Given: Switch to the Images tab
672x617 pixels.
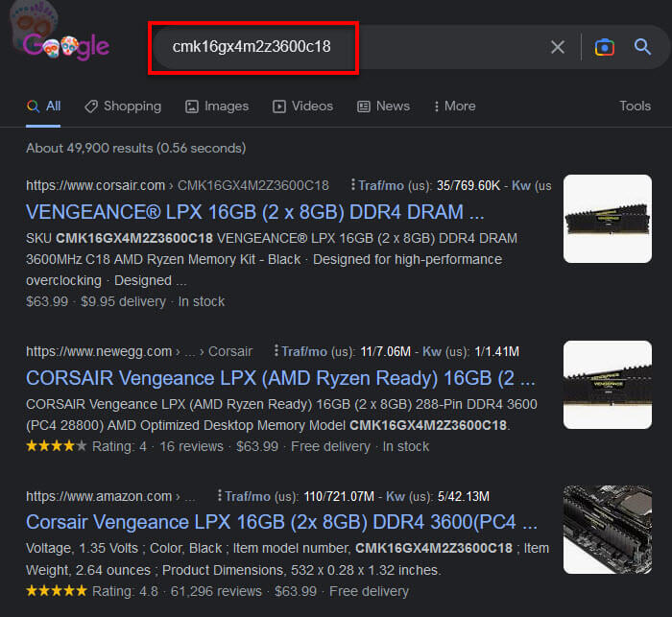Looking at the screenshot, I should (x=217, y=107).
